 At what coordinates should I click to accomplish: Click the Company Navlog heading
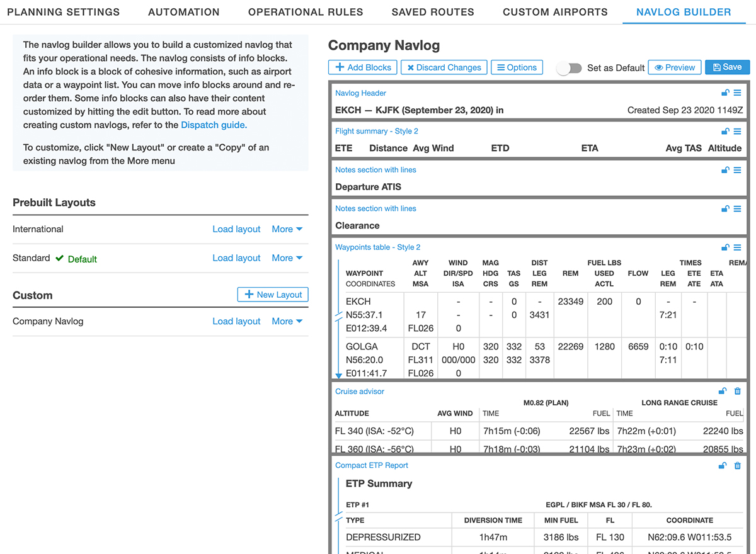(x=384, y=45)
